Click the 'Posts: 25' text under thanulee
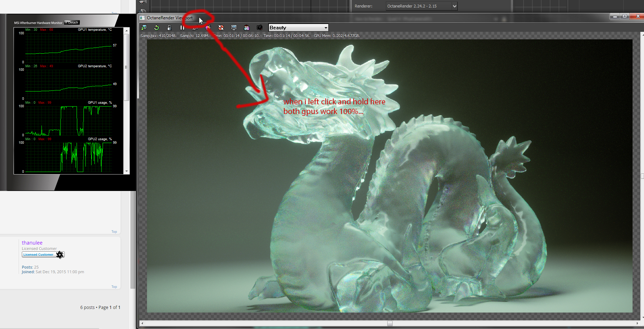This screenshot has width=644, height=329. click(30, 267)
